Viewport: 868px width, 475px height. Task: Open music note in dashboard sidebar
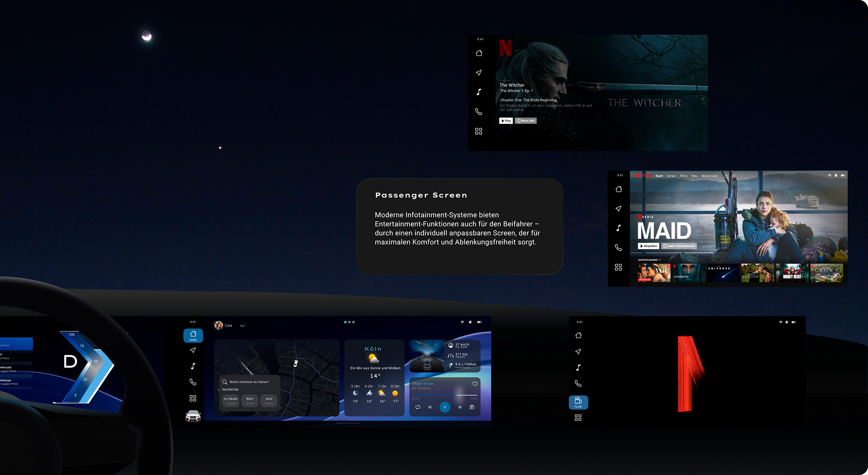(x=193, y=366)
